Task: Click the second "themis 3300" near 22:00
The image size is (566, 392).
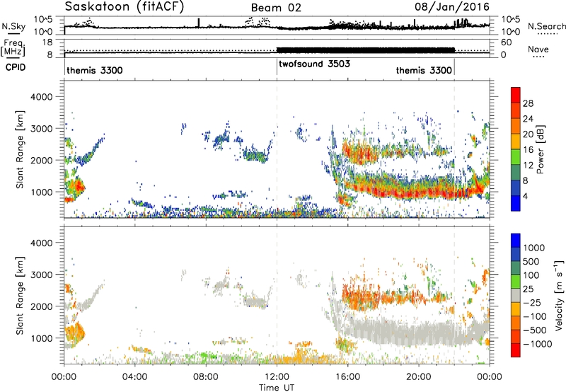Action: point(424,70)
